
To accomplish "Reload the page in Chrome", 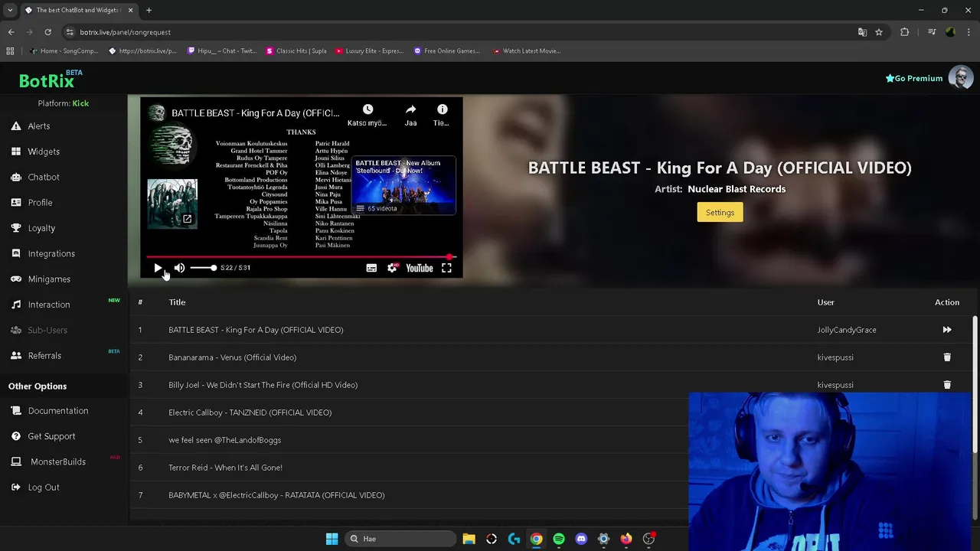I will (x=47, y=32).
